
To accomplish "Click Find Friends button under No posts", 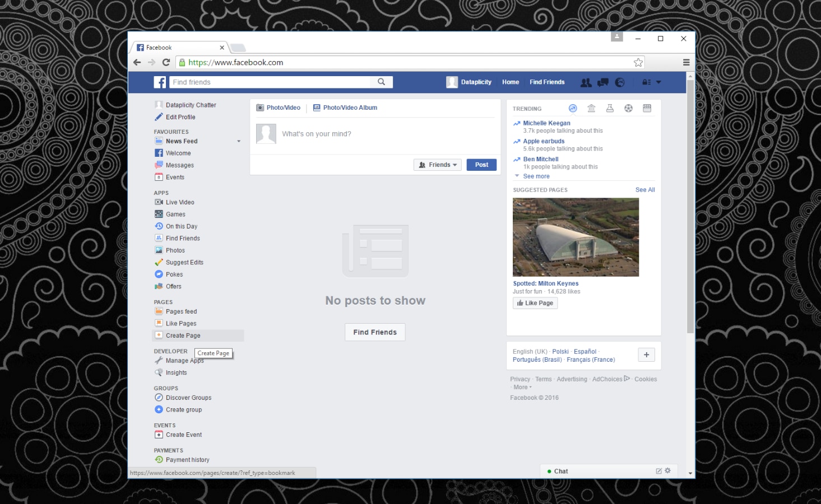I will coord(375,332).
